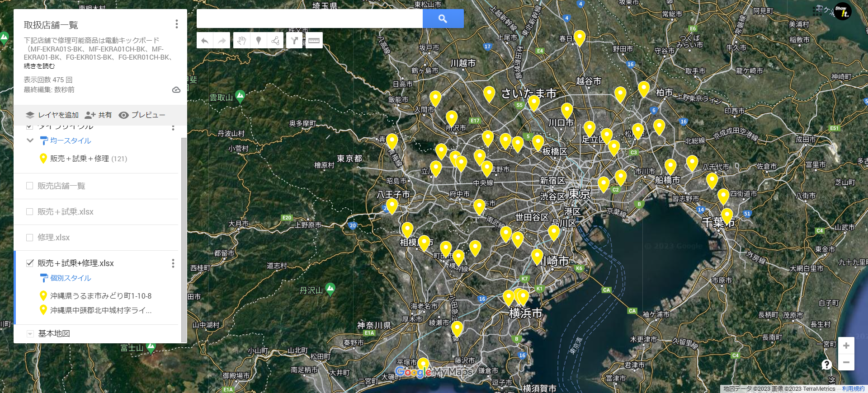Click the blue search magnifier button

pyautogui.click(x=443, y=19)
